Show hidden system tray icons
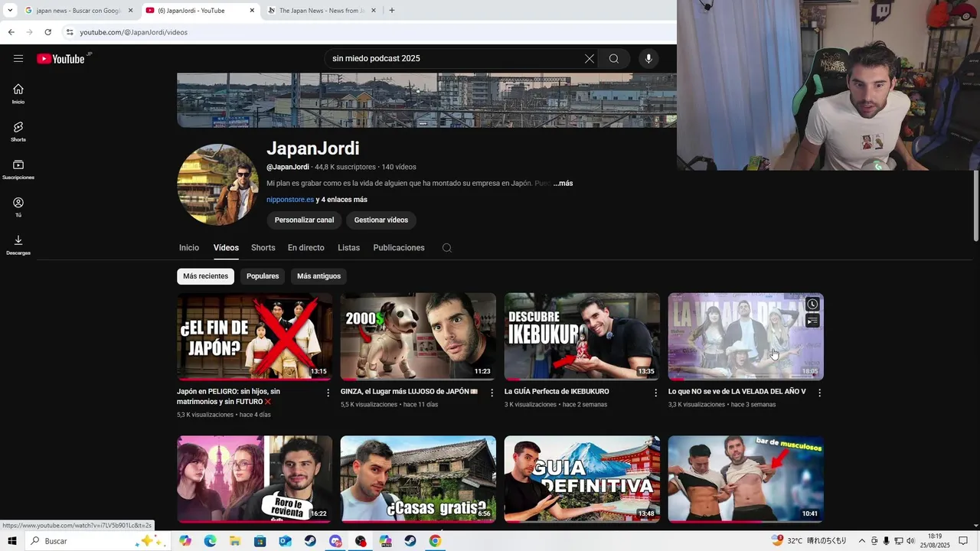The width and height of the screenshot is (980, 551). 861,541
